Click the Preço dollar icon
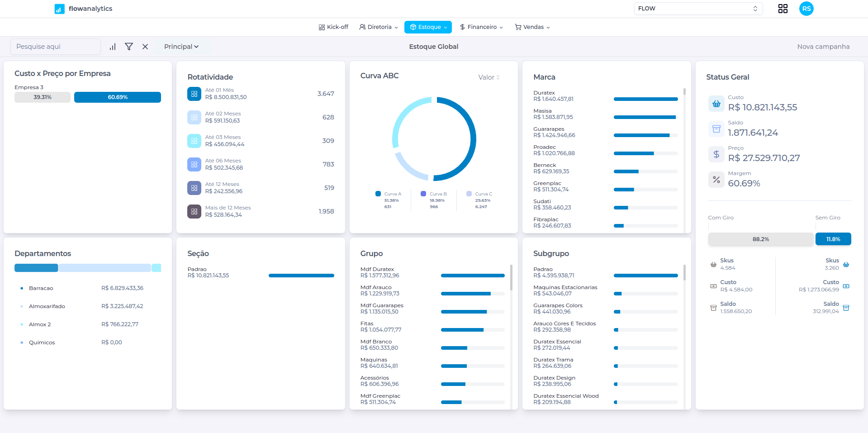868x433 pixels. point(716,154)
